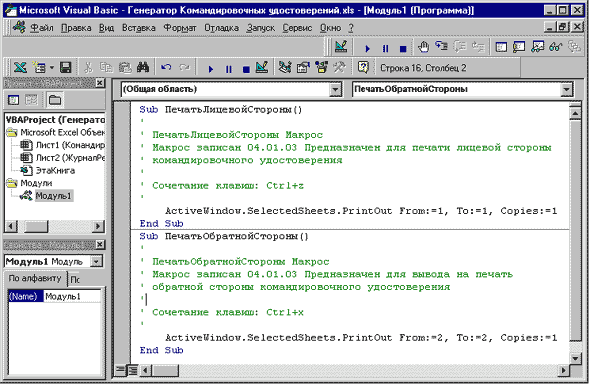Open the Окно menu
Screen dimensions: 590x385
[330, 28]
